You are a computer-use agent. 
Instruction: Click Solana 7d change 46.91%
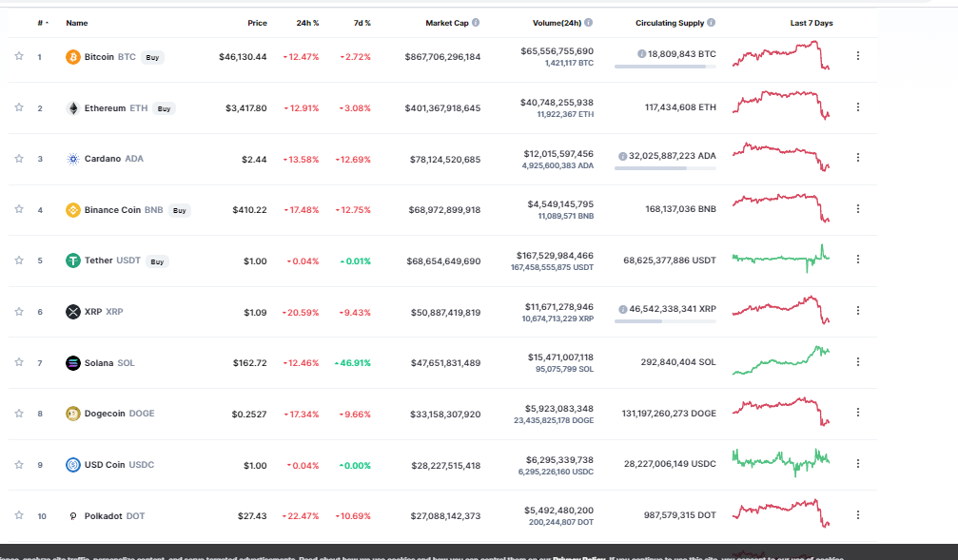(x=353, y=363)
